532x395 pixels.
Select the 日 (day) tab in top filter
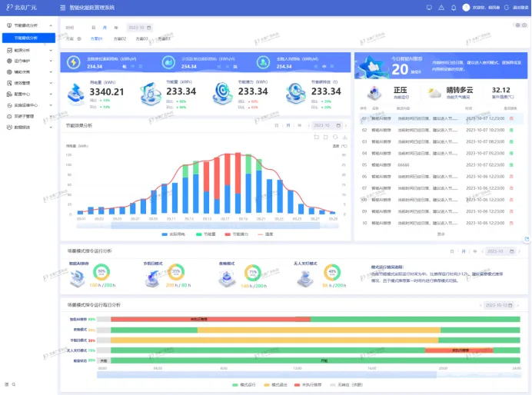click(x=93, y=27)
